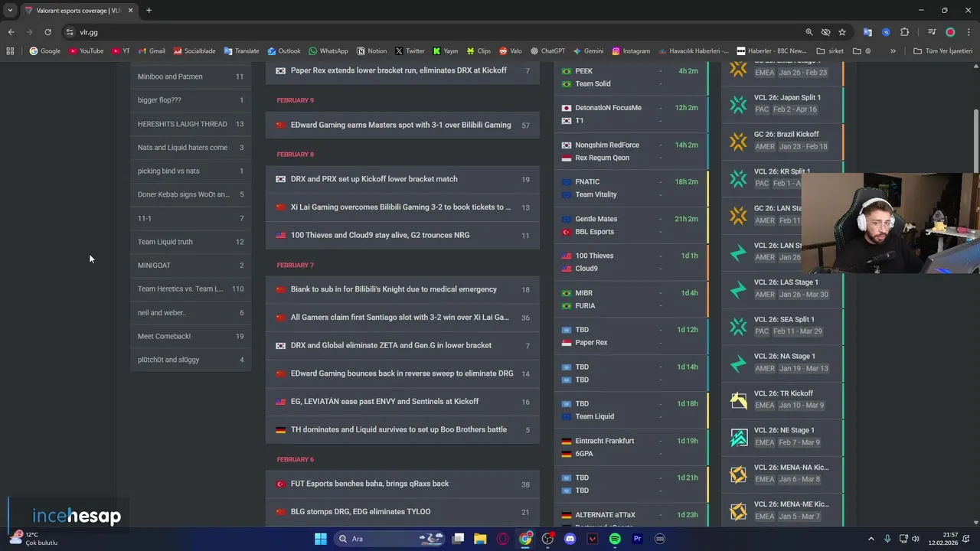Open article '100 Thieves and Cloud9 stay alive'
The height and width of the screenshot is (551, 980).
pyautogui.click(x=403, y=235)
